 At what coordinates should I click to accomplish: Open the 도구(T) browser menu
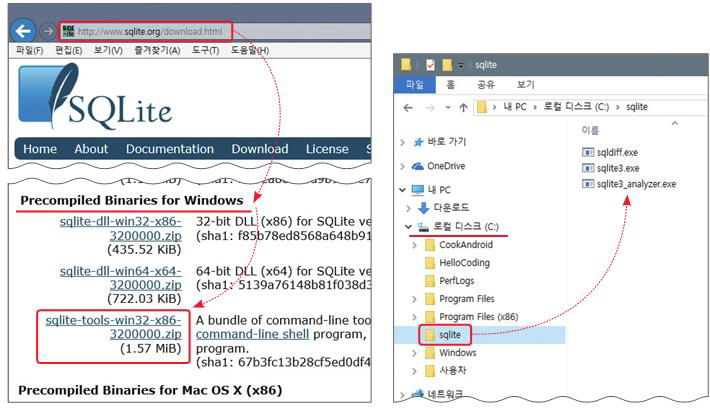[205, 50]
